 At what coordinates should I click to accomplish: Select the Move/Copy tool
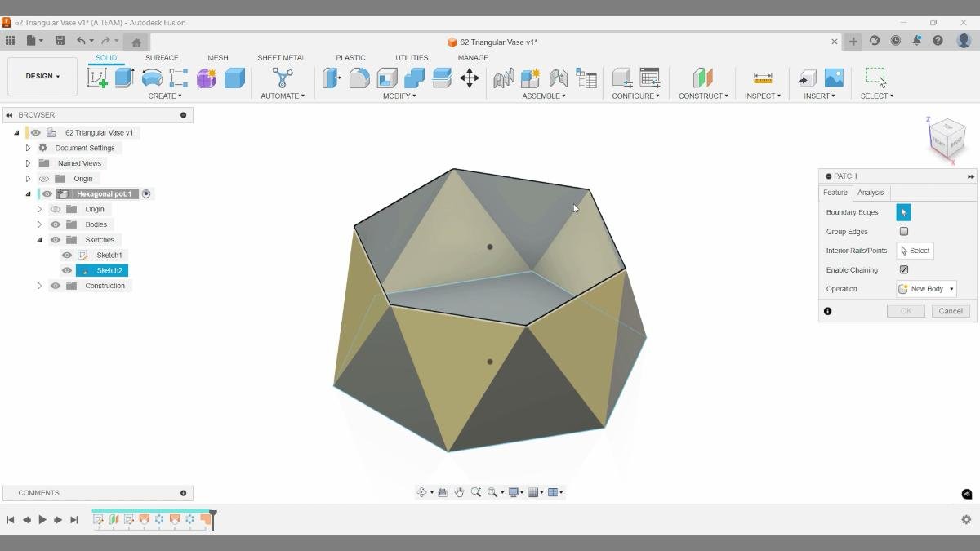470,78
